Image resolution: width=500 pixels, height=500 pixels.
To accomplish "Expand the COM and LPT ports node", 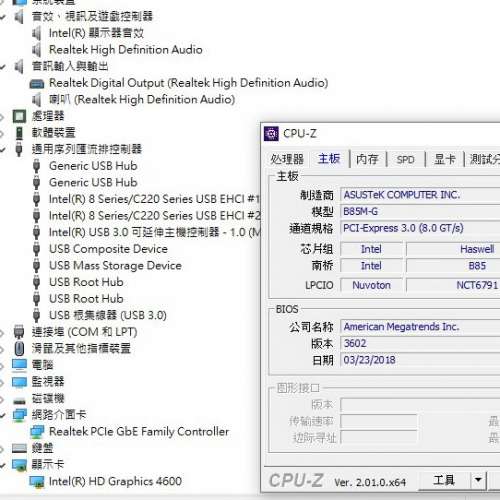I will click(x=2, y=332).
